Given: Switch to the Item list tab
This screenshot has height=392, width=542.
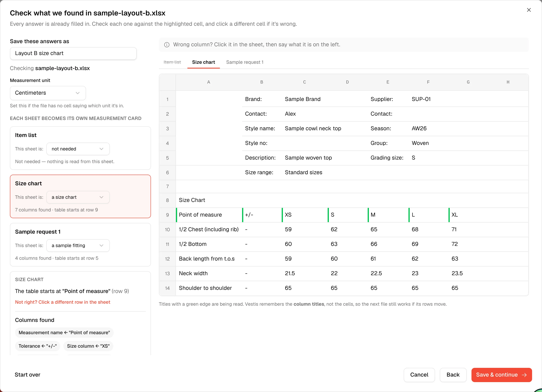Looking at the screenshot, I should 172,62.
